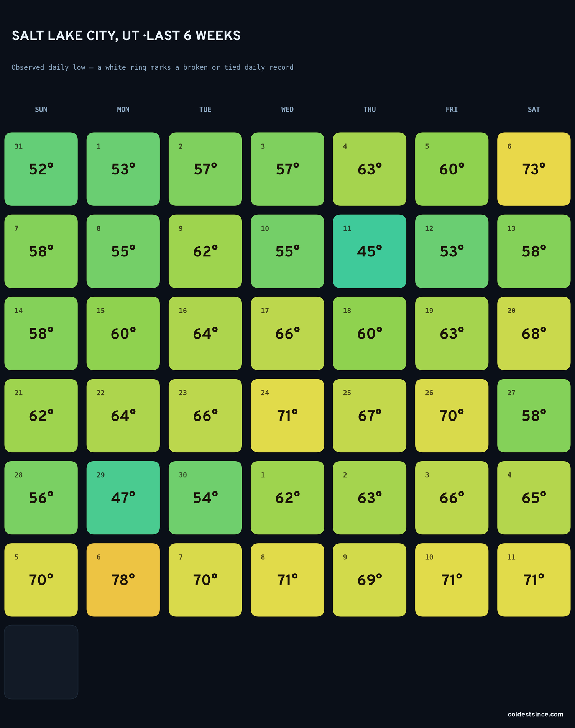Viewport: 575px width, 728px height.
Task: Open the coldestsince.com link
Action: (x=536, y=714)
